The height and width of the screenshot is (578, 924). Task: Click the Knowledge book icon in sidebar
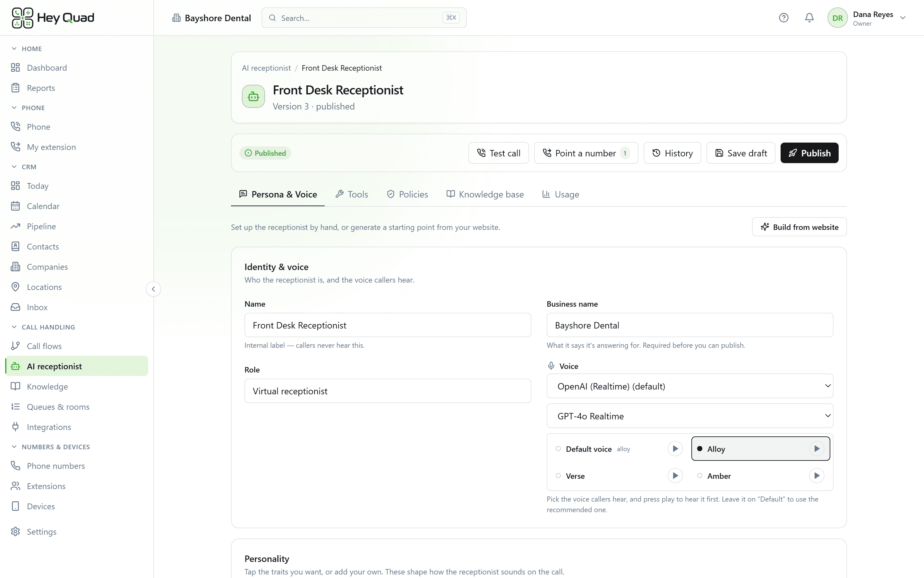pos(15,387)
